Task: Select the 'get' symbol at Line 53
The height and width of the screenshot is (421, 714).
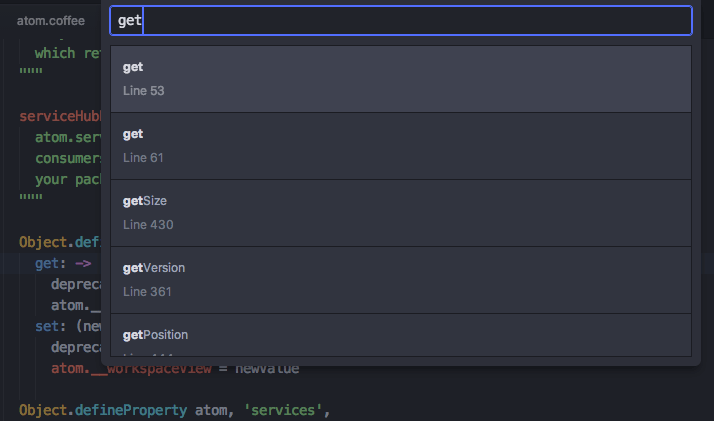Action: 401,79
